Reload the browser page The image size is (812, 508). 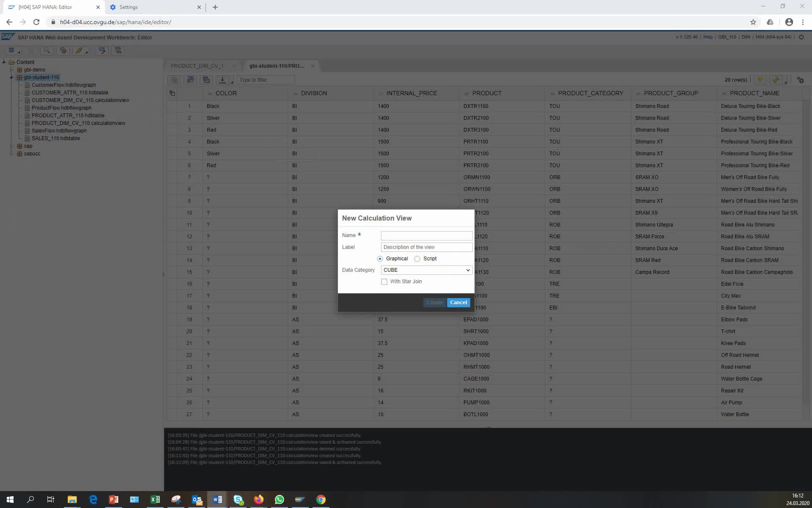click(x=36, y=22)
